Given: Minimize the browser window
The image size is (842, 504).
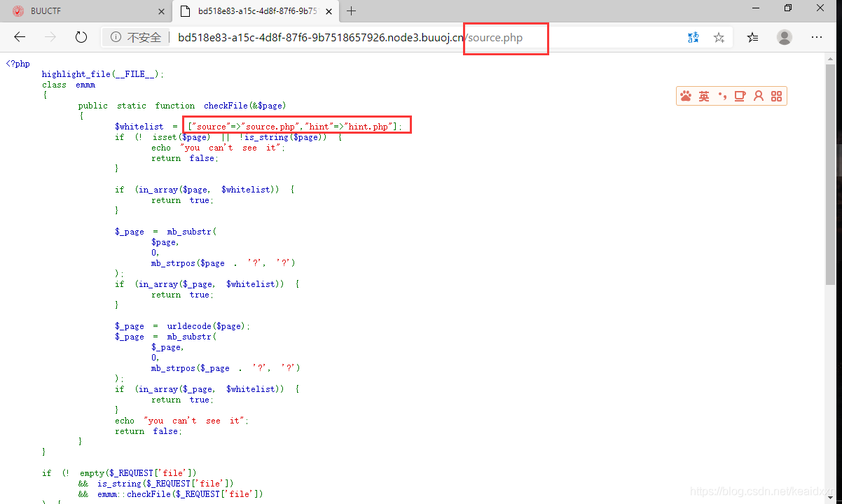Looking at the screenshot, I should point(755,8).
